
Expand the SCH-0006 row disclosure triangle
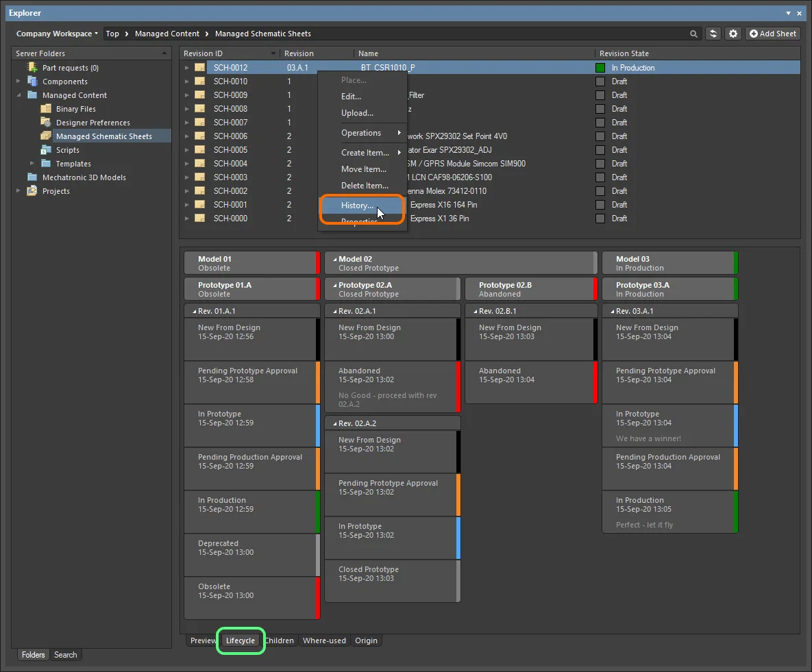[186, 136]
